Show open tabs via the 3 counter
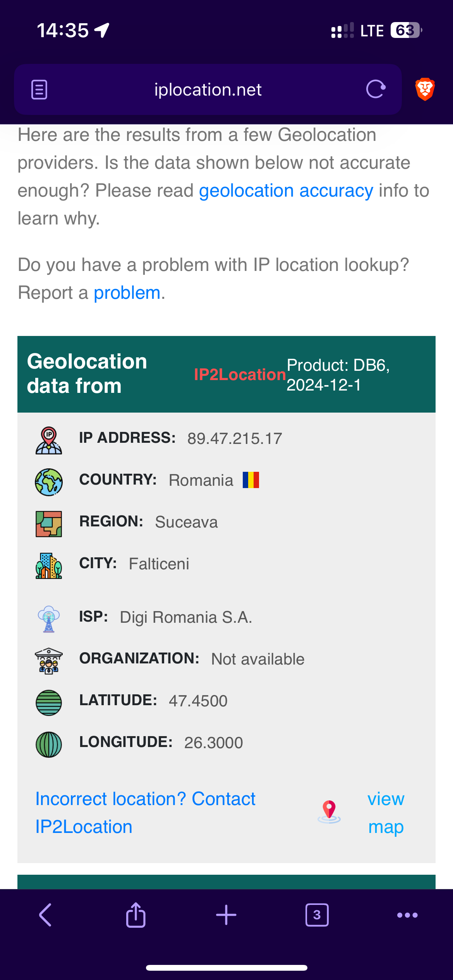The height and width of the screenshot is (980, 453). pyautogui.click(x=317, y=915)
